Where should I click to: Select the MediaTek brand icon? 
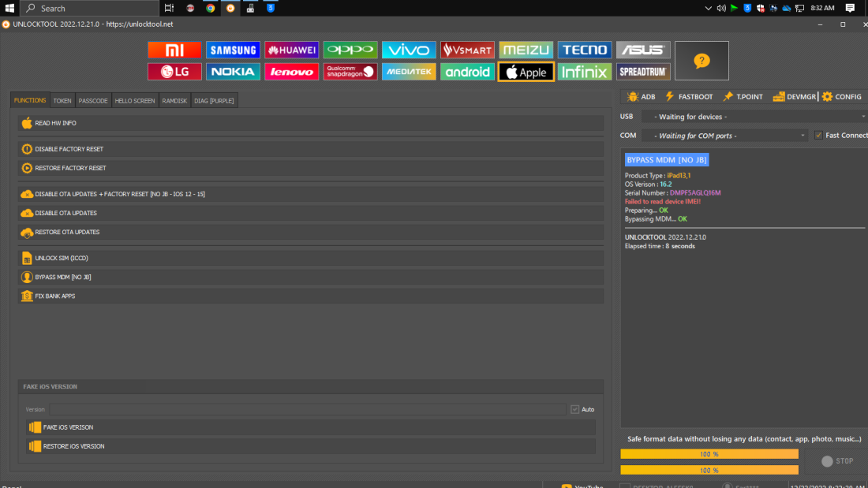click(x=409, y=72)
